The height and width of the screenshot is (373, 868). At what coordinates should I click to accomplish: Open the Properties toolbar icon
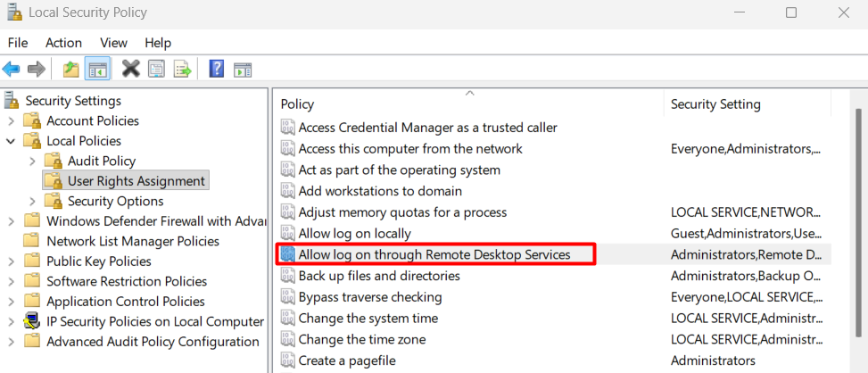(157, 70)
